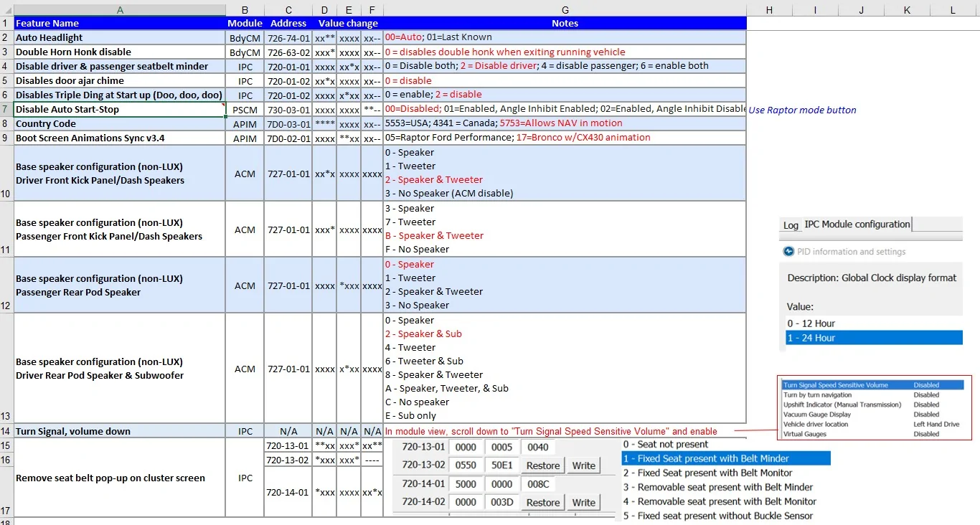Image resolution: width=980 pixels, height=525 pixels.
Task: Select the Disable Auto Start-Stop cell
Action: [120, 110]
